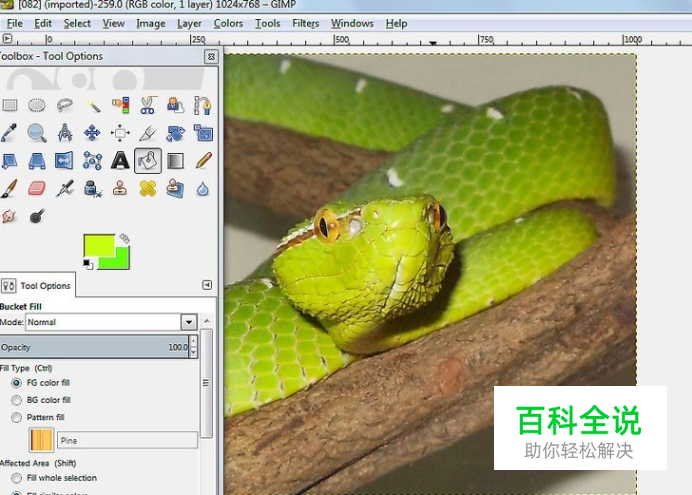Image resolution: width=692 pixels, height=495 pixels.
Task: Select the Select by Color tool
Action: [x=120, y=105]
